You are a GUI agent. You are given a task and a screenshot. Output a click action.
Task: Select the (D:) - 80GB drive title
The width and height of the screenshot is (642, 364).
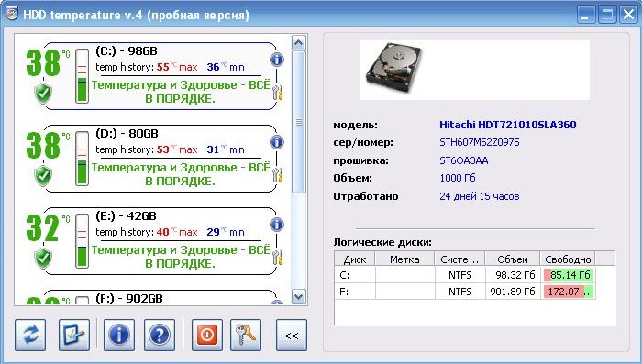click(x=127, y=134)
